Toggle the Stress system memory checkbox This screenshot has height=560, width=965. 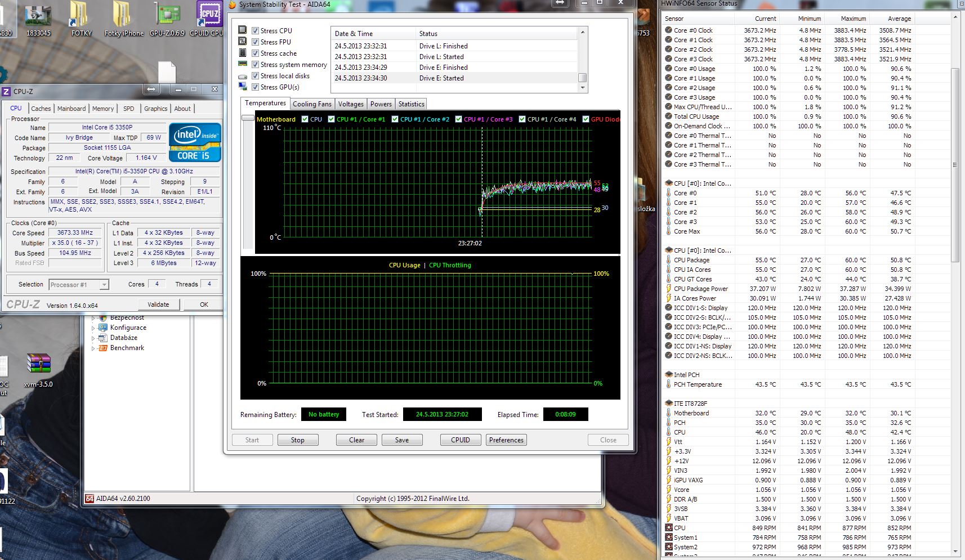(255, 65)
